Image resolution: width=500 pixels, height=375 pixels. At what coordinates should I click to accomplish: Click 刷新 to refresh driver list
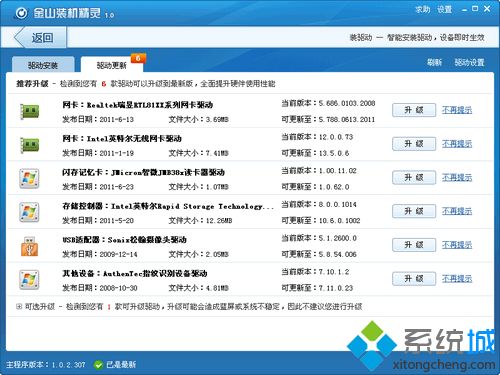point(434,62)
